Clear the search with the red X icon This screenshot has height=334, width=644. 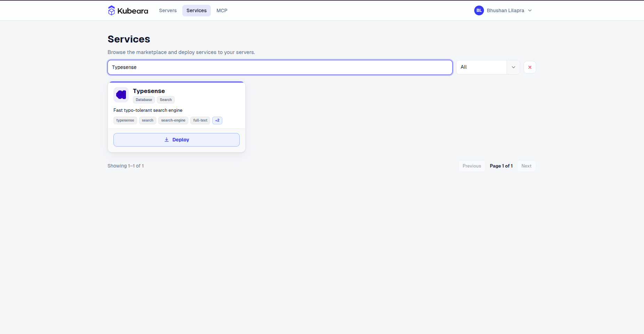coord(530,67)
